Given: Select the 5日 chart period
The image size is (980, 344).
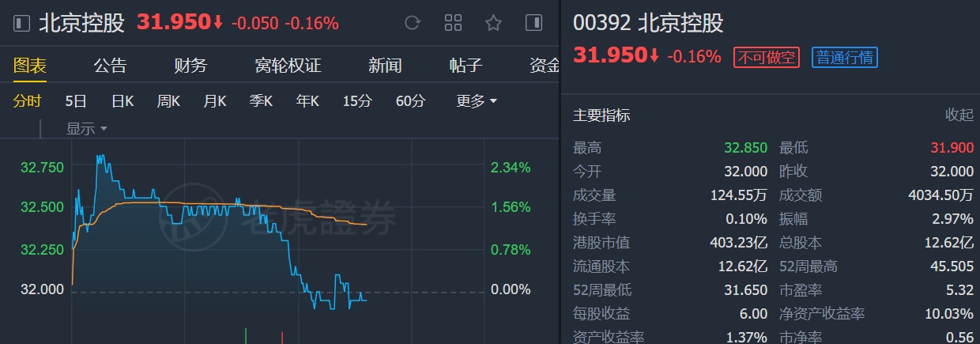Looking at the screenshot, I should 76,101.
